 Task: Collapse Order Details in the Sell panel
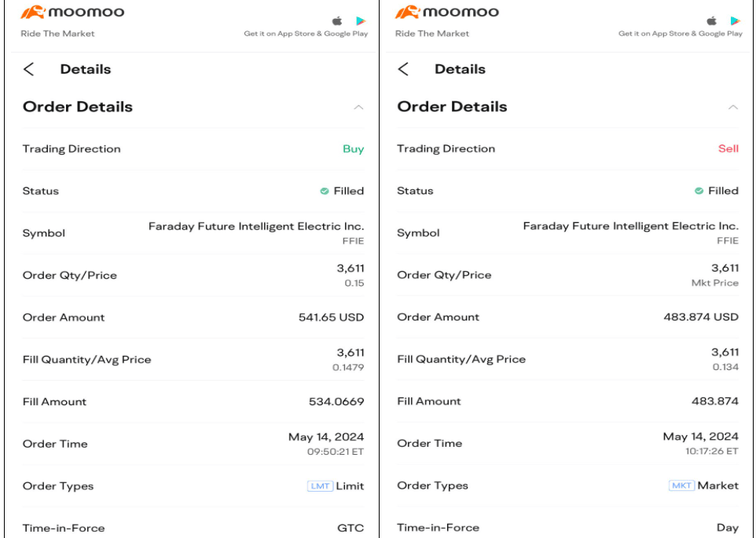coord(733,107)
